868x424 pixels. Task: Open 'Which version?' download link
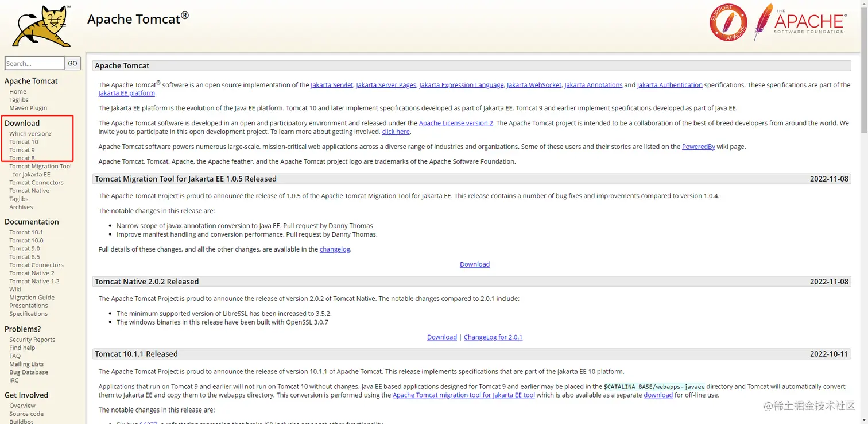[30, 133]
